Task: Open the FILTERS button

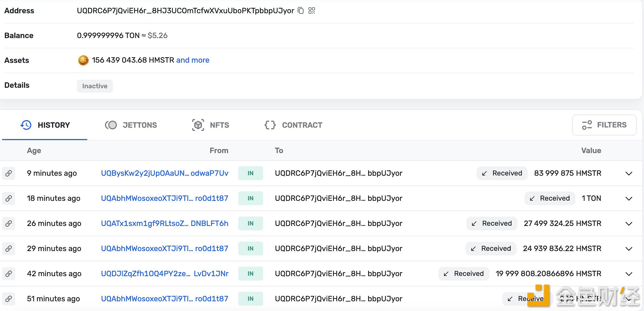Action: coord(604,125)
